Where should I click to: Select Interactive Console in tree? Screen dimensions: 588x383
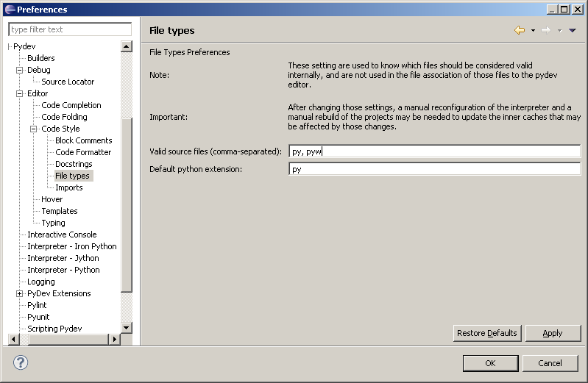(x=62, y=235)
